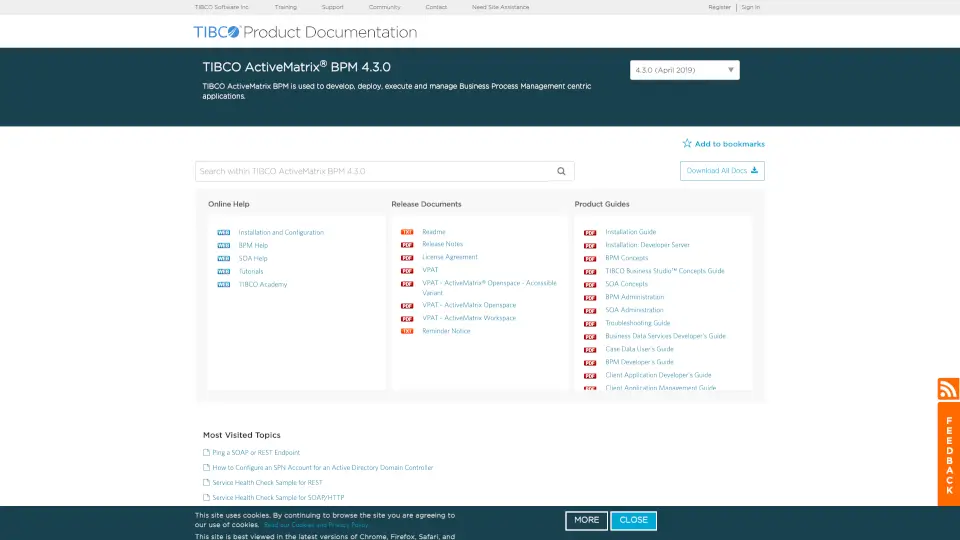Click page icon beside Service Health Check Sample for REST

coord(206,482)
